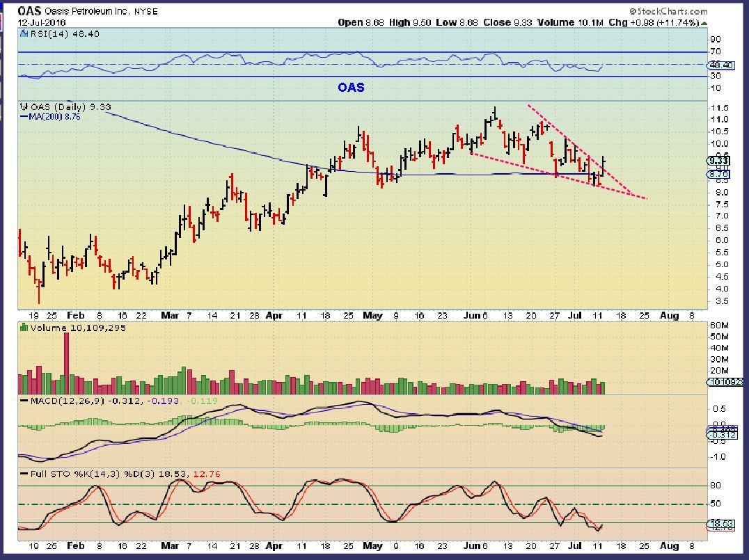The height and width of the screenshot is (560, 749).
Task: Click the small icon before the RSI(14) label
Action: pos(24,34)
